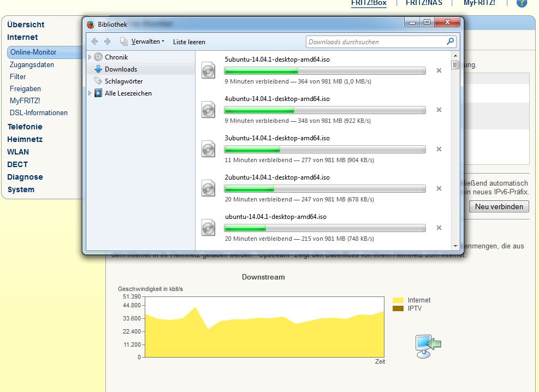539x392 pixels.
Task: Click the back arrow in the Bibliothek toolbar
Action: [94, 41]
